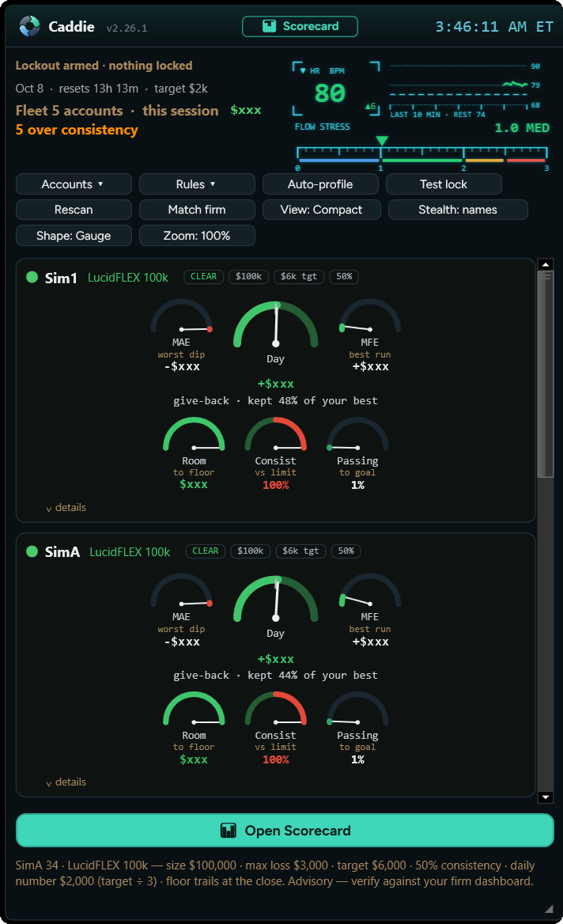Click SimA Consist vs limit gauge

click(x=276, y=710)
